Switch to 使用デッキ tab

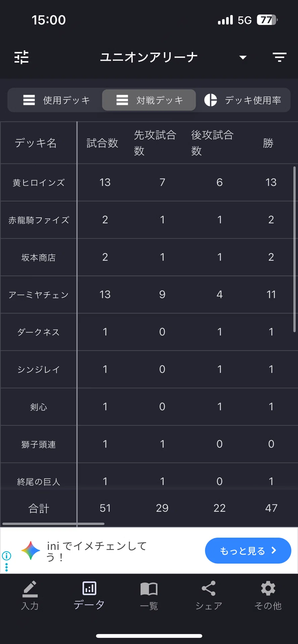(x=56, y=100)
